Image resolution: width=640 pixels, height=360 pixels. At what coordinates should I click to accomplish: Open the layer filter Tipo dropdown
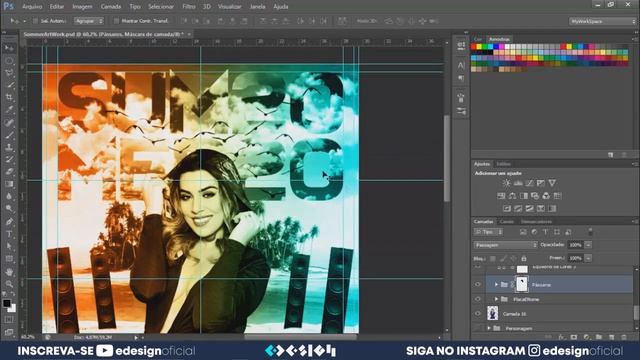488,232
